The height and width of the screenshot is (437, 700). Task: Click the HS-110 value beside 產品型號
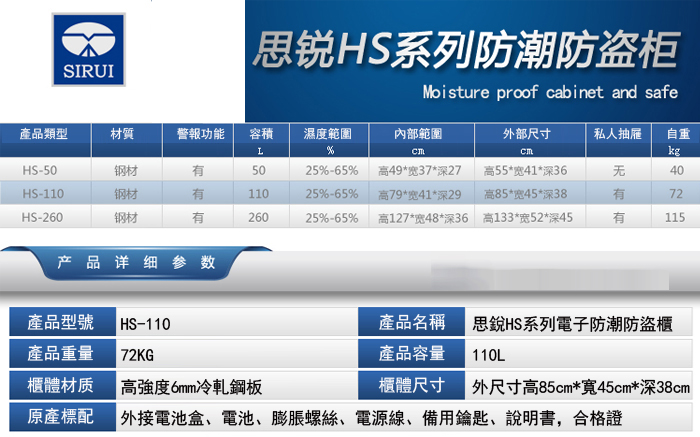coord(146,324)
